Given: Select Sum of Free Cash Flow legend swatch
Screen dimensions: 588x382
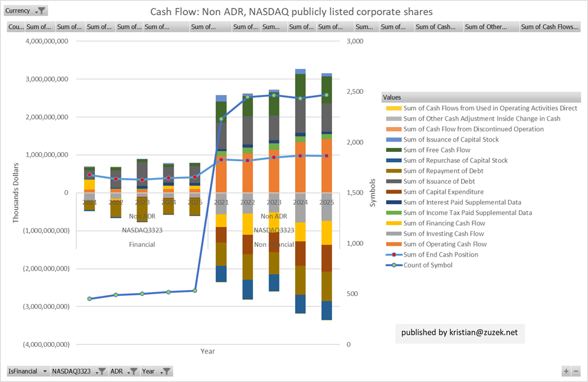Looking at the screenshot, I should (393, 150).
